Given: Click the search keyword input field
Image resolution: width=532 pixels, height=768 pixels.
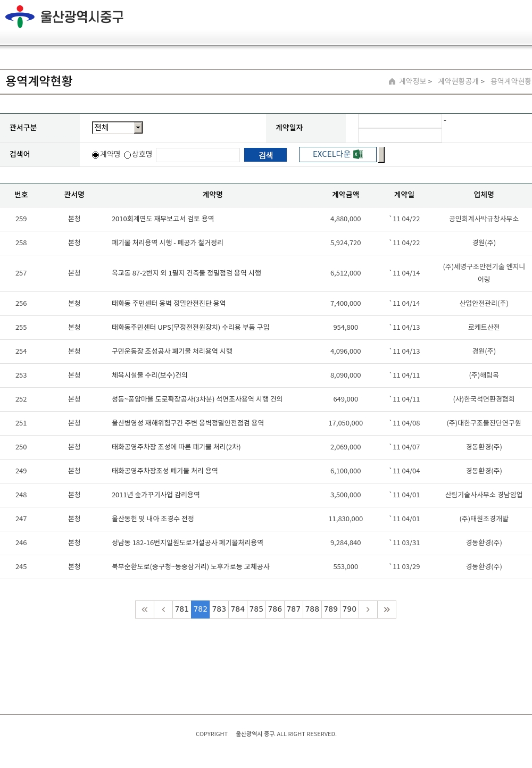Looking at the screenshot, I should tap(198, 155).
